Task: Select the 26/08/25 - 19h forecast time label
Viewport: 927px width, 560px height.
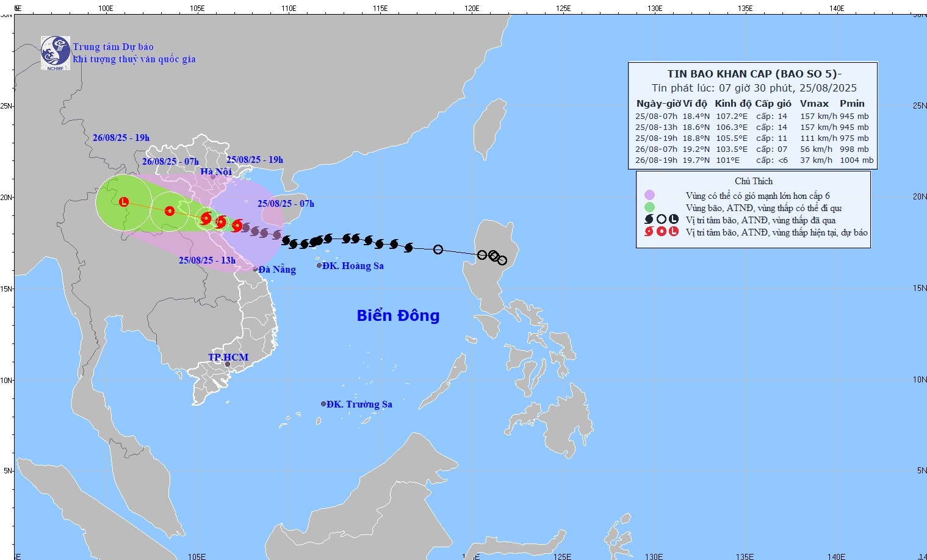Action: pyautogui.click(x=121, y=138)
